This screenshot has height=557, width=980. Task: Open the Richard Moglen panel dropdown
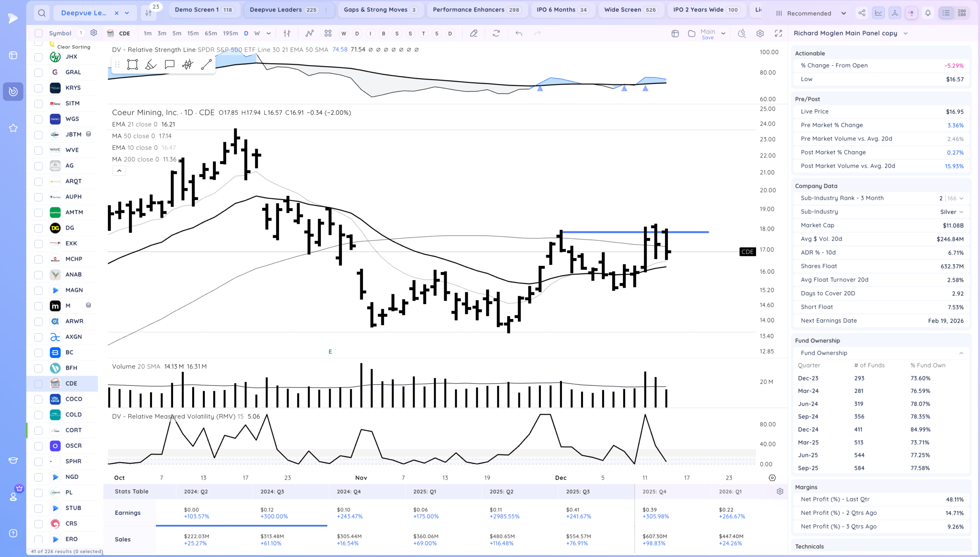[906, 33]
